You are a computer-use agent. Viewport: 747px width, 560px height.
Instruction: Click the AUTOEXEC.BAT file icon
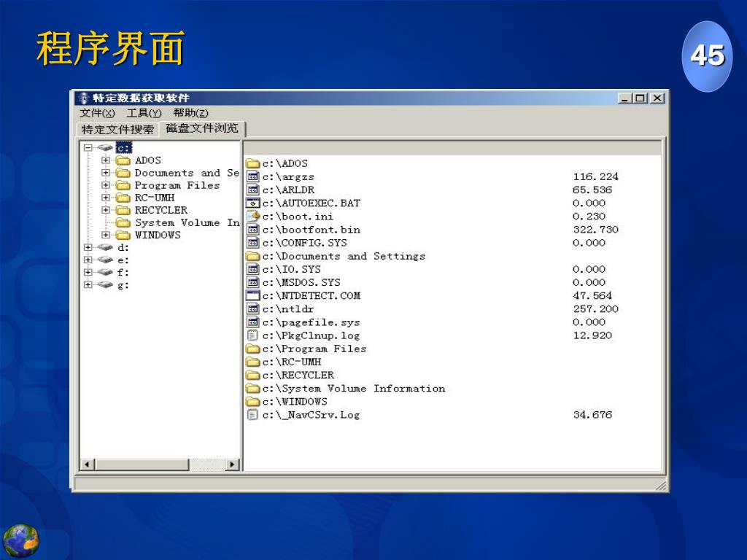pyautogui.click(x=253, y=203)
